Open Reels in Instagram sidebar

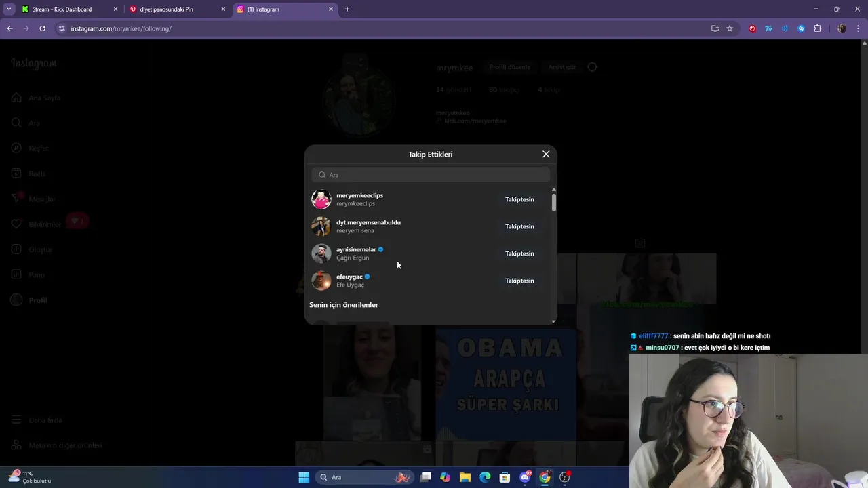[28, 174]
